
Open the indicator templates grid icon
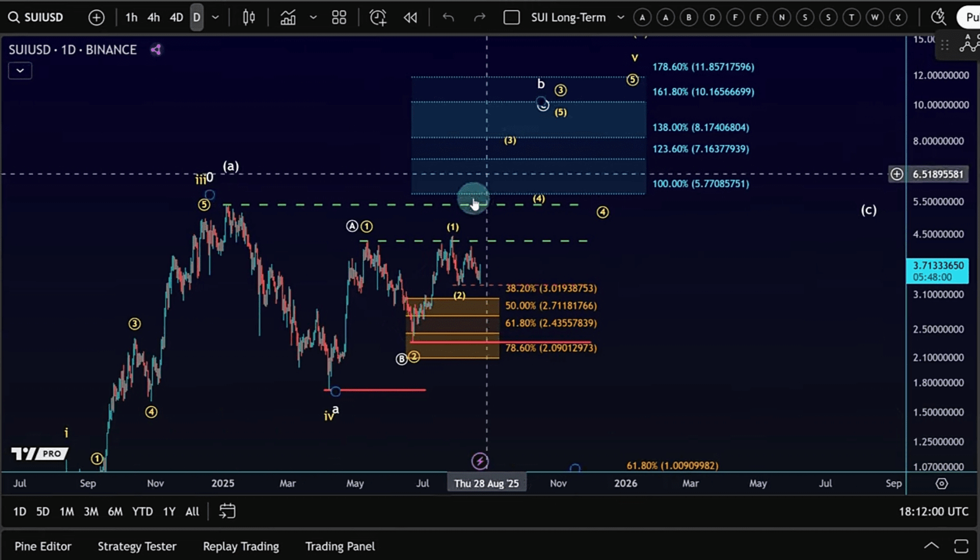point(339,18)
